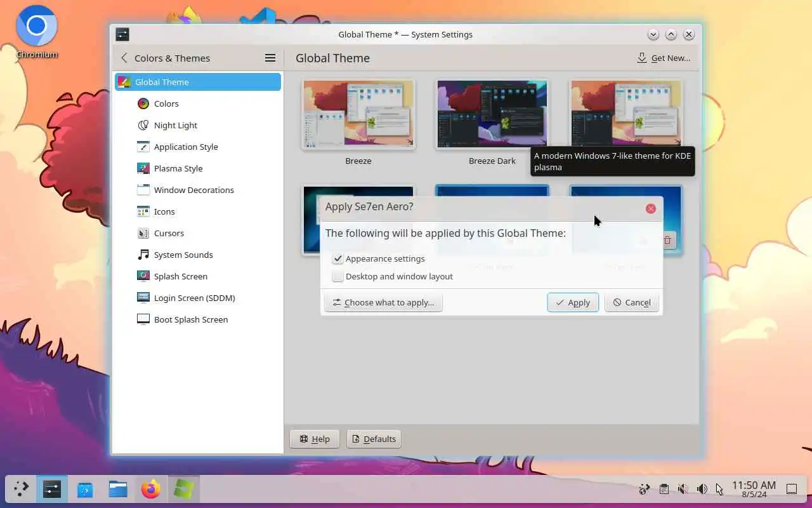
Task: Open the System Sounds page
Action: click(198, 255)
